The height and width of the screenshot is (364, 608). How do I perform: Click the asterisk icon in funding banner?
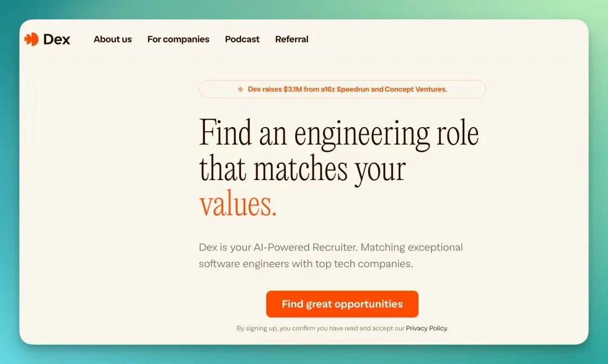click(240, 89)
